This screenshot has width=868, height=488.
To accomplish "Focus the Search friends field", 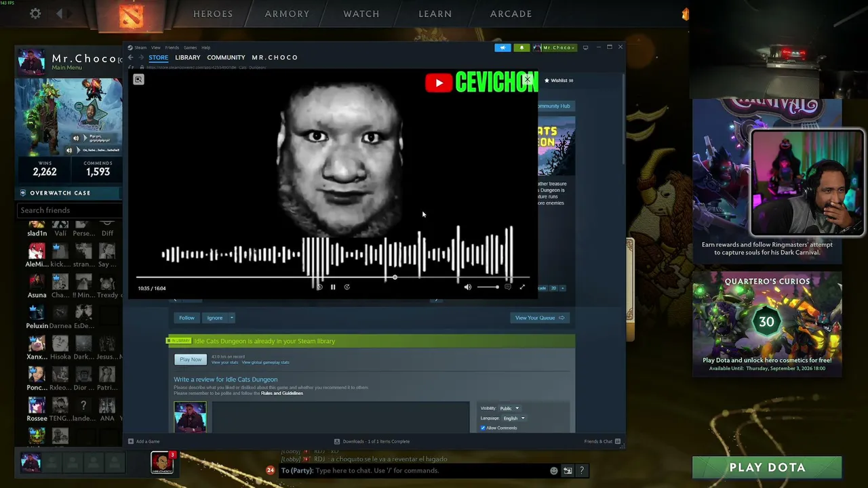I will pyautogui.click(x=69, y=210).
